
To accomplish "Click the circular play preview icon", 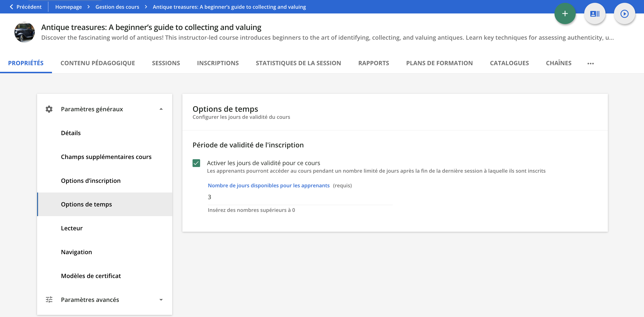I will (x=624, y=14).
